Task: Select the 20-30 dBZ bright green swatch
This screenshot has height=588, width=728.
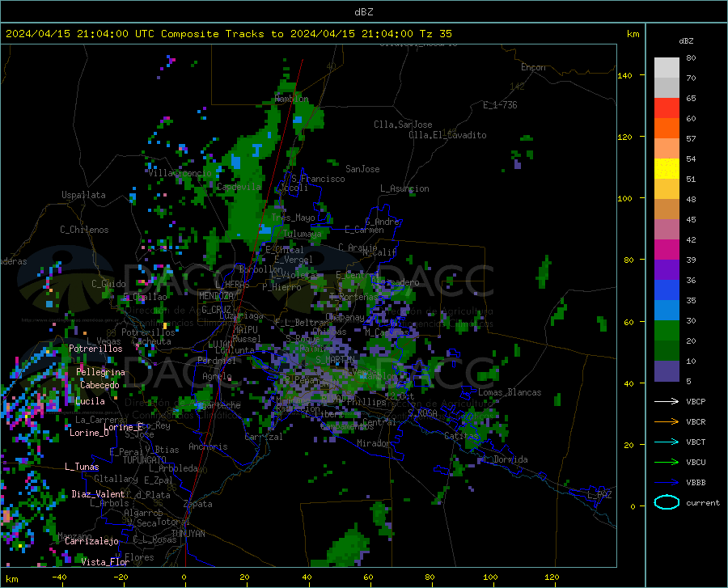Action: [667, 331]
